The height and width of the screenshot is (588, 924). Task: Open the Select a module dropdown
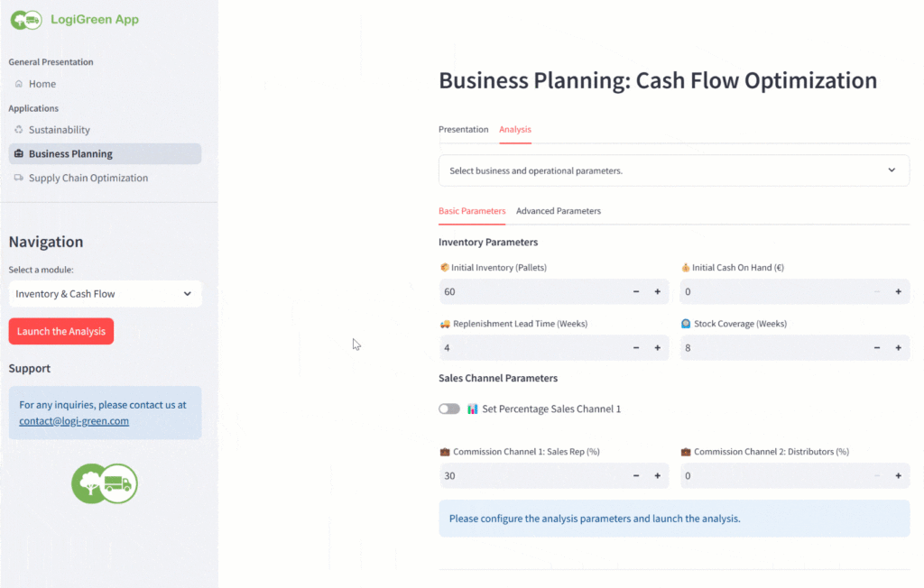[x=105, y=294]
